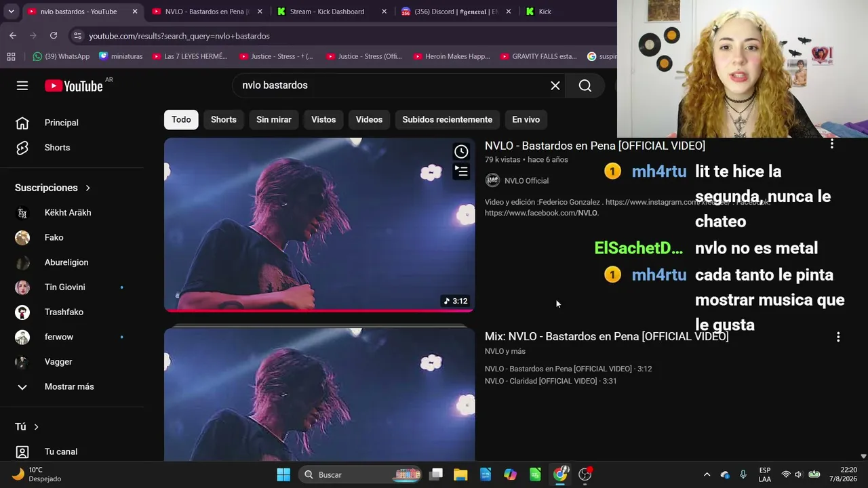Reload the current page
The width and height of the screenshot is (868, 488).
tap(54, 35)
